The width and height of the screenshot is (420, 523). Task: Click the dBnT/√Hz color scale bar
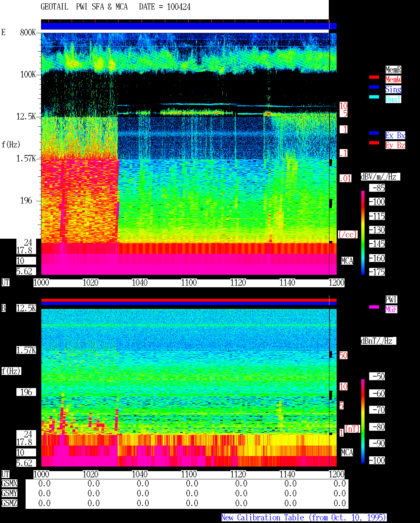pos(363,421)
